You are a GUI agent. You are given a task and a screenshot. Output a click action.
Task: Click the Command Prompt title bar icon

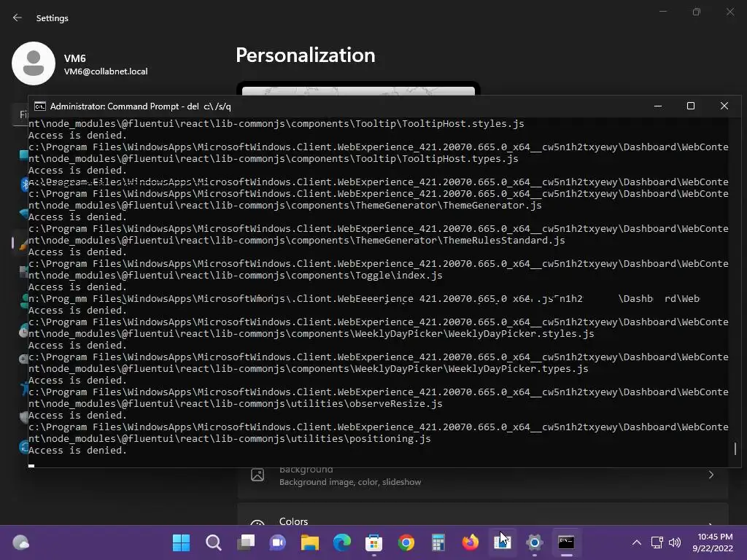[x=40, y=106]
